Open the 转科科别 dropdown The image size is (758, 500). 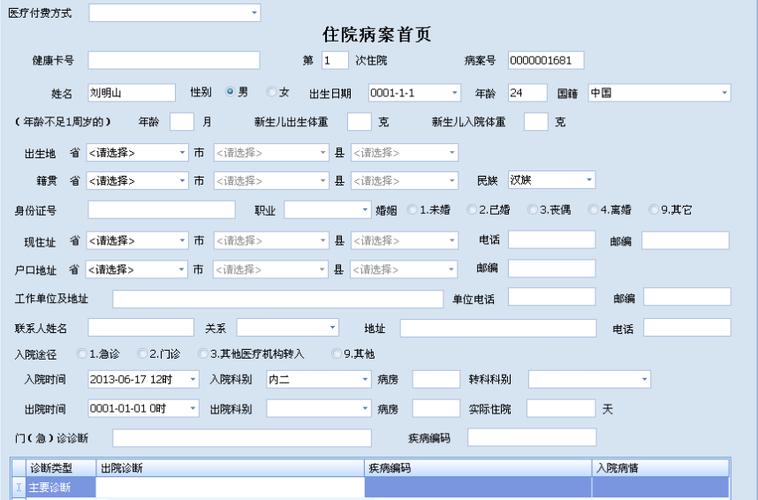pyautogui.click(x=644, y=380)
